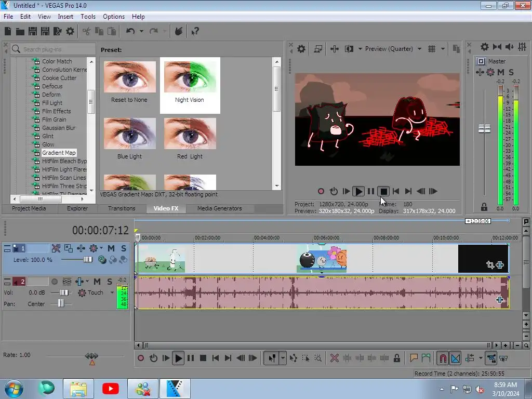
Task: Open Master bus audio properties gear
Action: coord(485,47)
